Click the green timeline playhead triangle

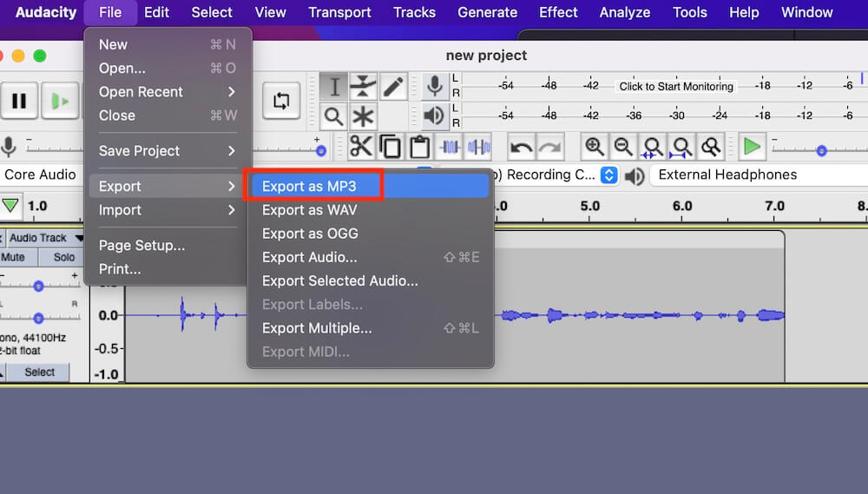[10, 206]
